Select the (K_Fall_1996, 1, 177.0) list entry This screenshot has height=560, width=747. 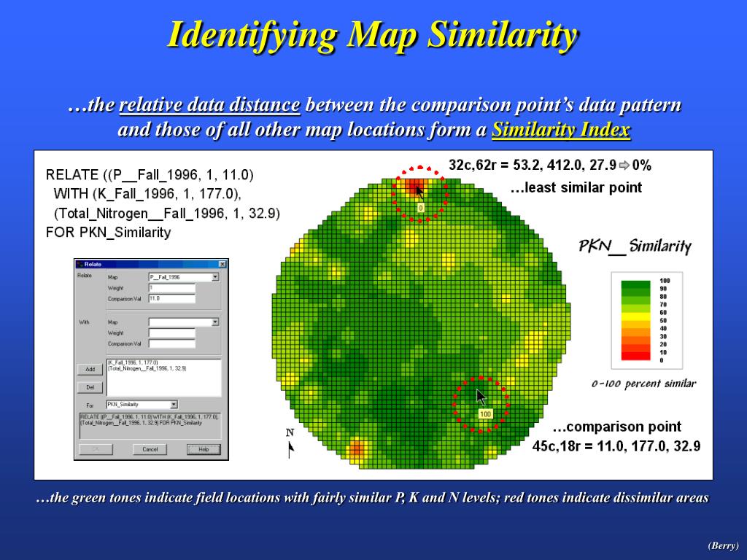coord(133,363)
